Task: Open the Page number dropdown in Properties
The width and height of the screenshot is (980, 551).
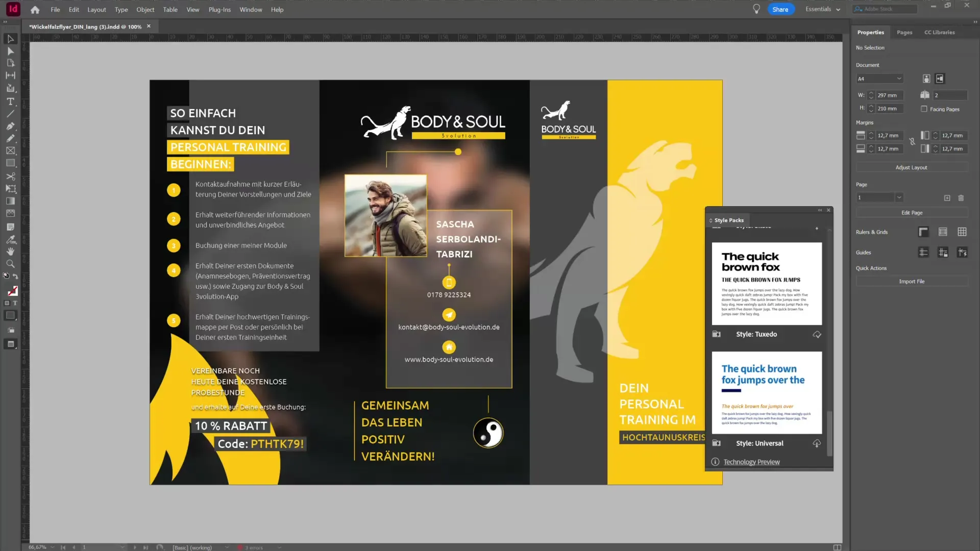Action: [899, 198]
